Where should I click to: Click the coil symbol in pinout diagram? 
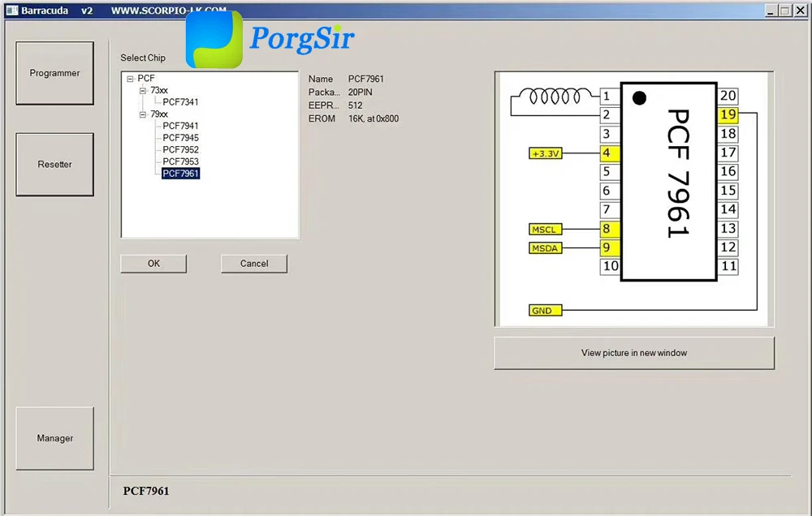(x=555, y=97)
